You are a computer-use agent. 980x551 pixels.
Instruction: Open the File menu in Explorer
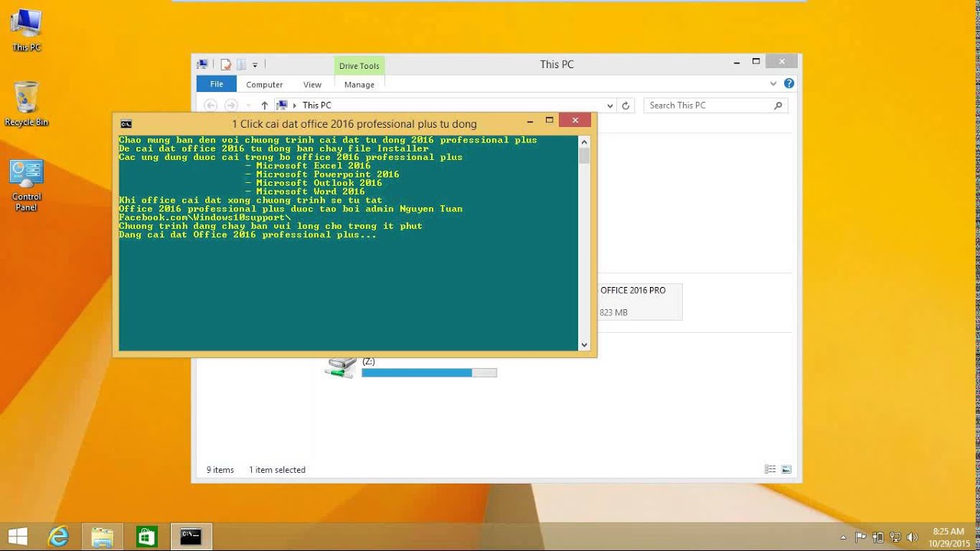(x=217, y=84)
